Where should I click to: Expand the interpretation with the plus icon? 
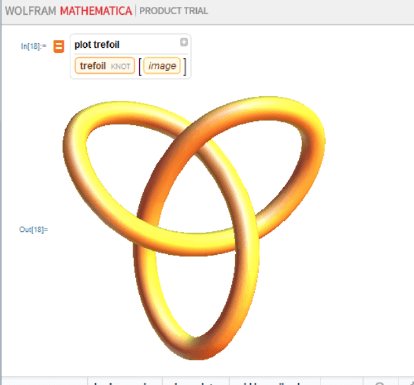click(x=184, y=42)
